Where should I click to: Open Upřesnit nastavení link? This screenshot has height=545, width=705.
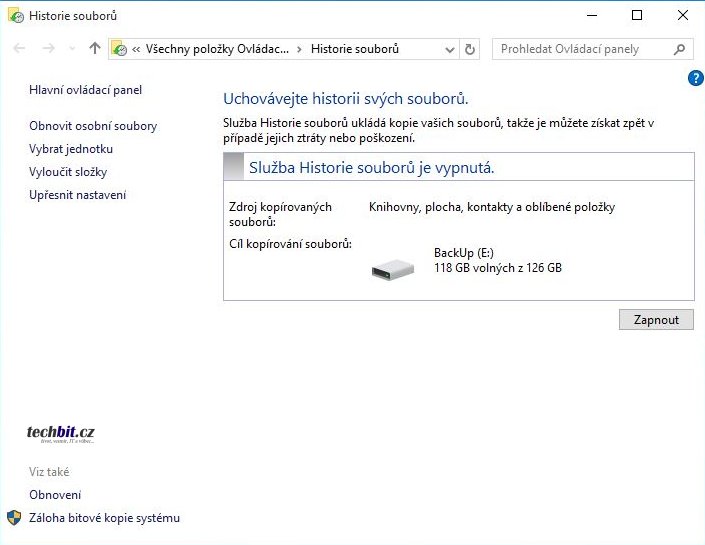coord(78,195)
